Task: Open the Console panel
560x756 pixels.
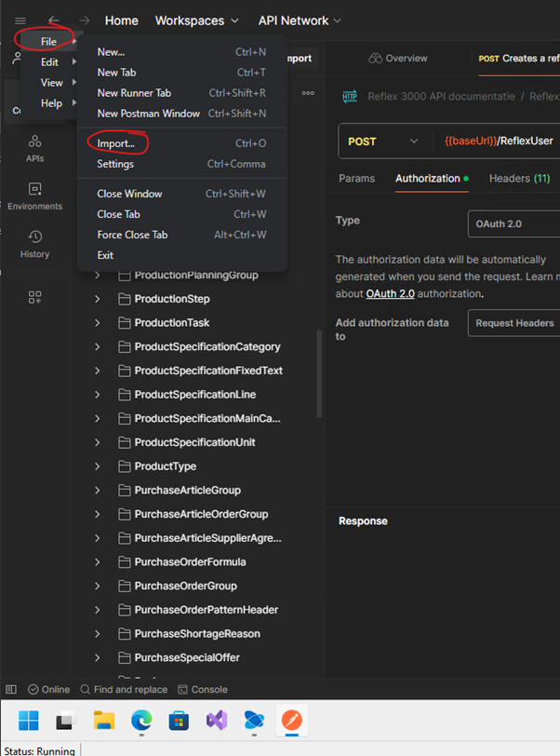Action: point(203,690)
